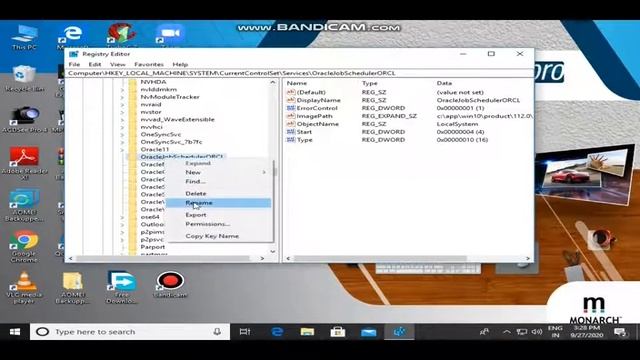
Task: Open Microsoft Edge from the taskbar
Action: 277,332
